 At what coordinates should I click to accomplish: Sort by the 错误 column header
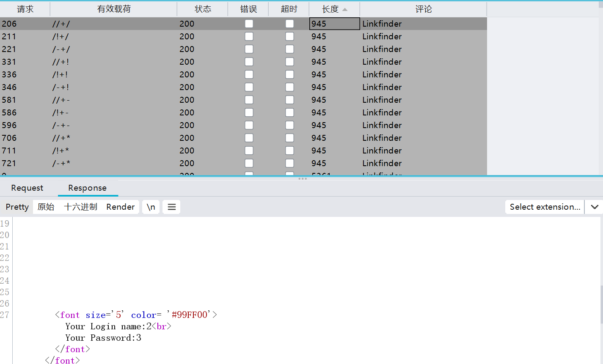248,9
